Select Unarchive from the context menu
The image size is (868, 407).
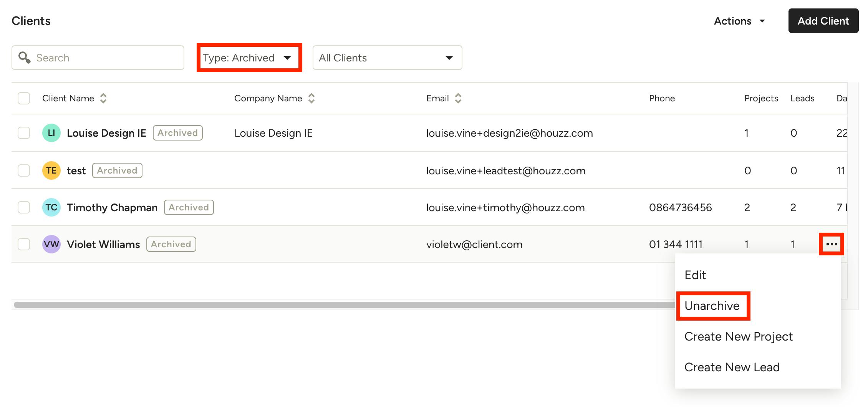[x=712, y=306]
